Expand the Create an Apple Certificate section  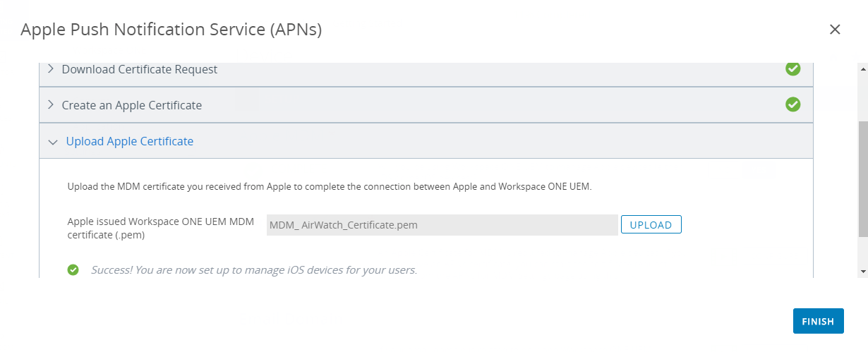pyautogui.click(x=51, y=105)
